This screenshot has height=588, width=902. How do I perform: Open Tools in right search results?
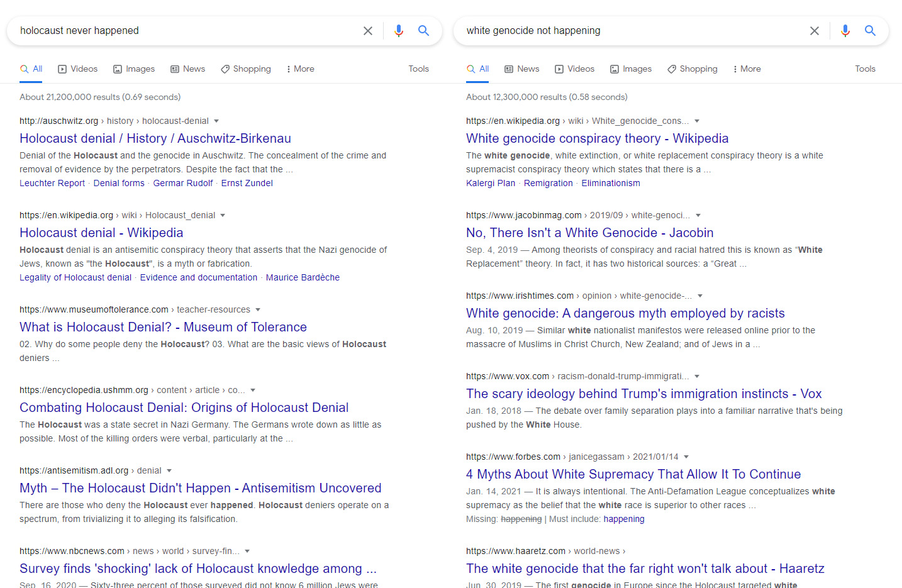(866, 69)
